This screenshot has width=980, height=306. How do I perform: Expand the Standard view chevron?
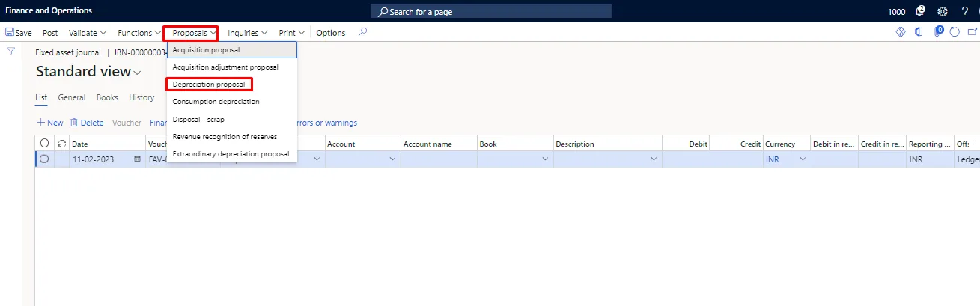pyautogui.click(x=137, y=73)
